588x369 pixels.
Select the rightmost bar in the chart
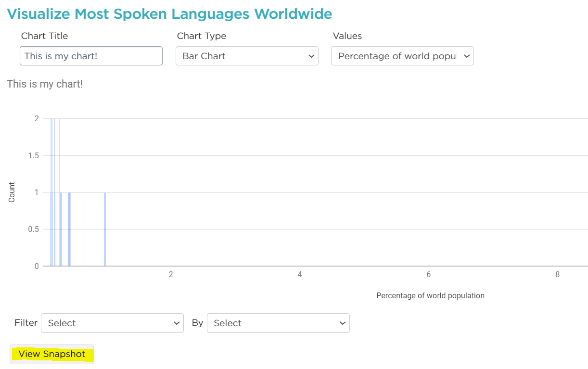tap(105, 229)
